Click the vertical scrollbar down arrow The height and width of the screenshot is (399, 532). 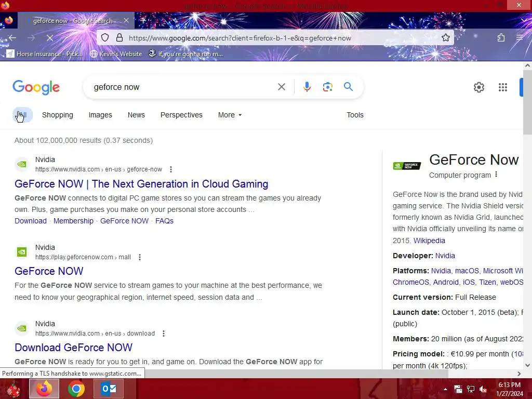pyautogui.click(x=527, y=365)
